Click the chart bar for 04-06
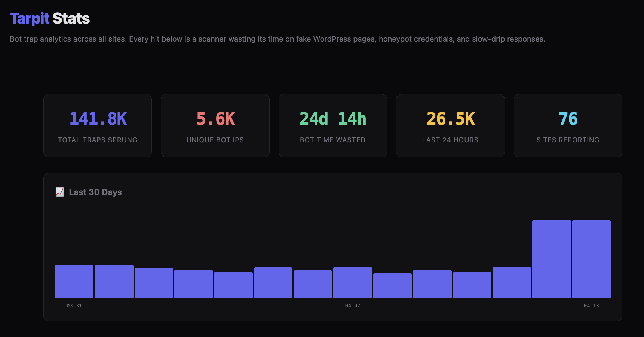The width and height of the screenshot is (644, 337). (313, 285)
